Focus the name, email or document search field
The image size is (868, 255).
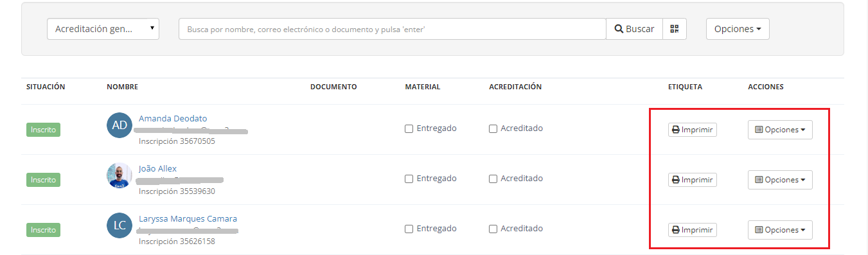pyautogui.click(x=393, y=29)
